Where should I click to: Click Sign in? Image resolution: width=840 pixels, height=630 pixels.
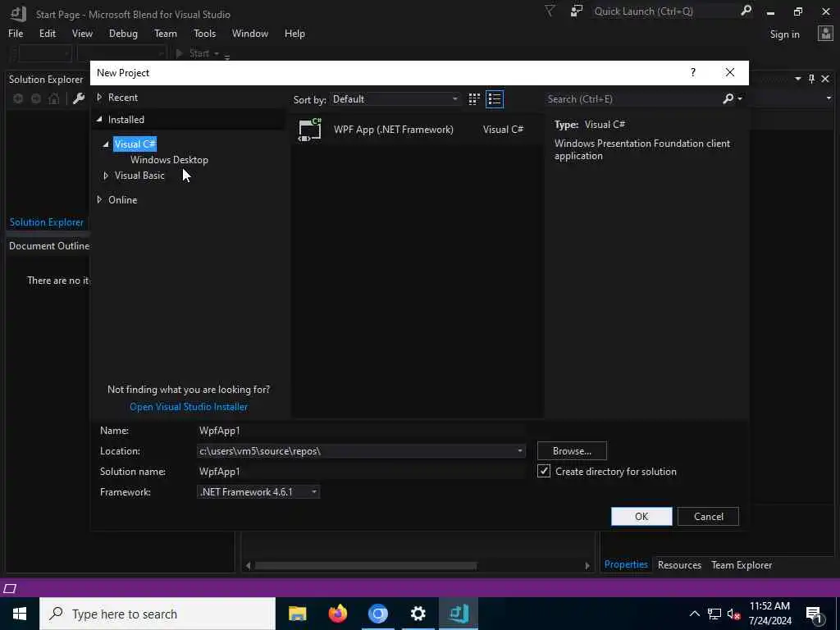pos(784,34)
